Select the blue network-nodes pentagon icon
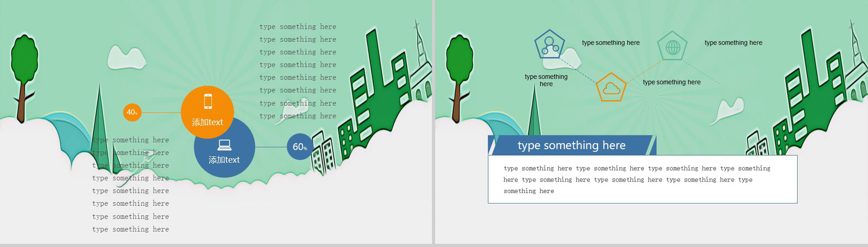Viewport: 868px width, 247px height. (550, 44)
